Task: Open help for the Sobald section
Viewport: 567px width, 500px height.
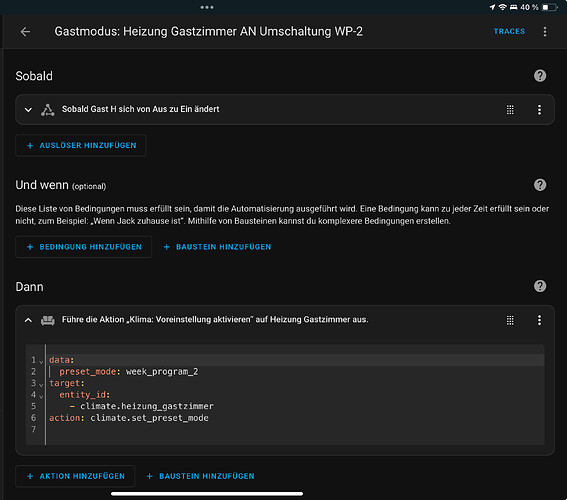Action: pos(540,76)
